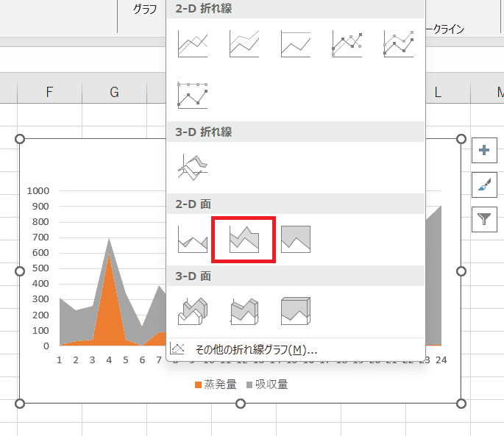Choose the stacked line chart icon
Viewport: 504px width, 436px height.
point(244,44)
